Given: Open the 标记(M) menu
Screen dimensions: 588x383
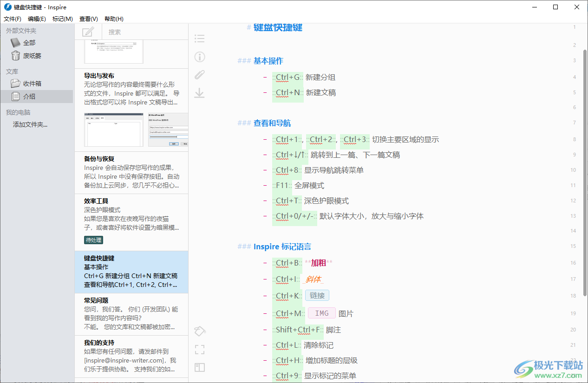Looking at the screenshot, I should click(62, 19).
